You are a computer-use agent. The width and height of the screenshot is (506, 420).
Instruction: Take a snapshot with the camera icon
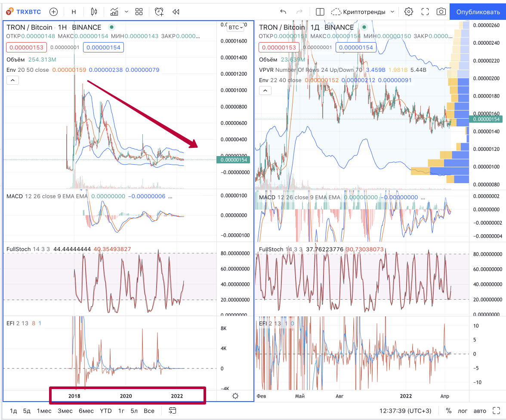441,12
